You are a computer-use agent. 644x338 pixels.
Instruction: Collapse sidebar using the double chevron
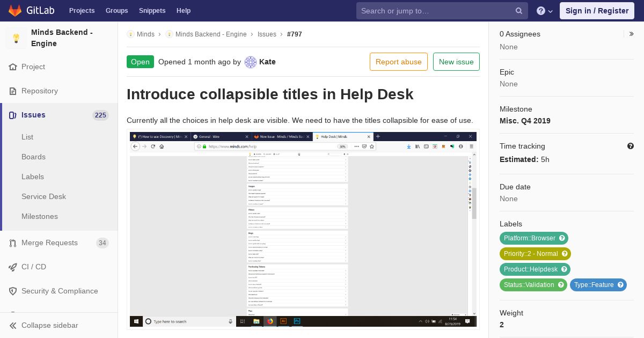13,326
